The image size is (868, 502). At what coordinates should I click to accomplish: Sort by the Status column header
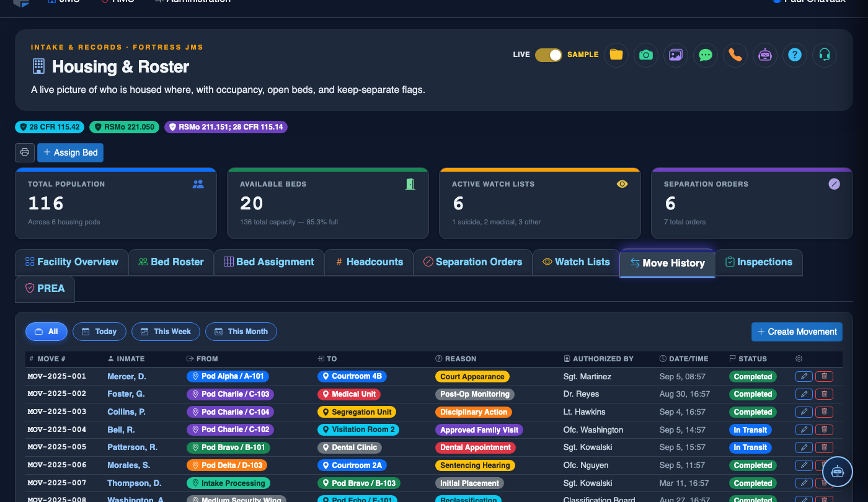point(748,359)
